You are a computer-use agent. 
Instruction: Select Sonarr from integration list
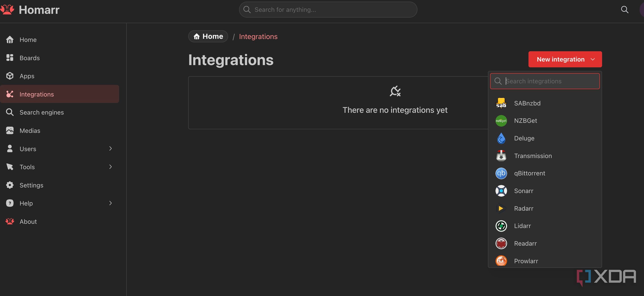point(545,191)
